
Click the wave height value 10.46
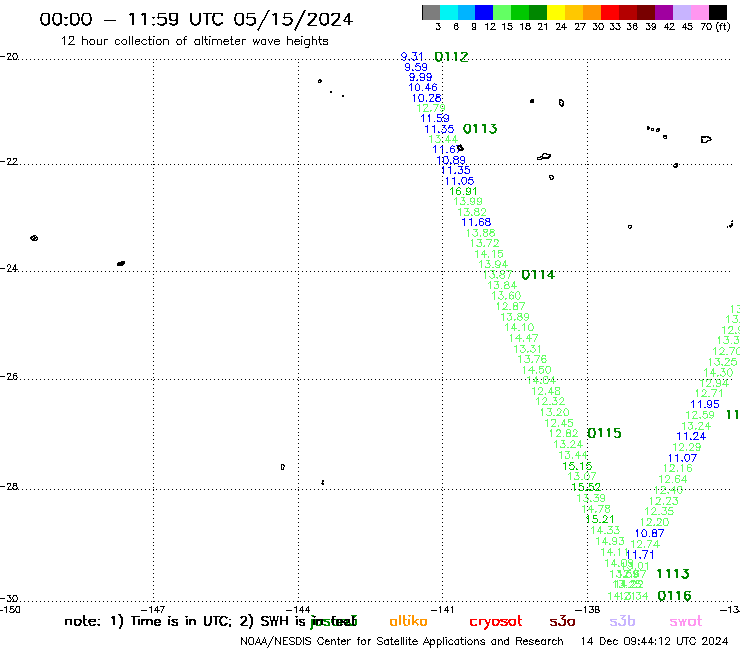[x=423, y=87]
